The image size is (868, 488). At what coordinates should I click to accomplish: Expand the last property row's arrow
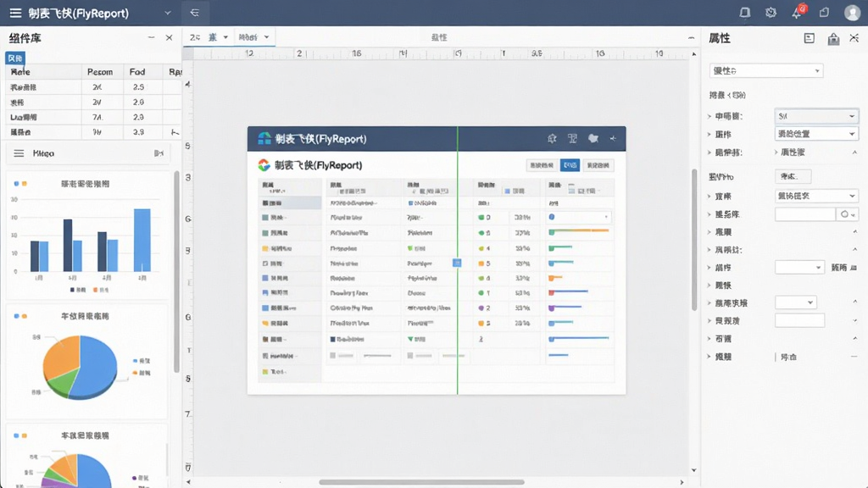pyautogui.click(x=709, y=357)
